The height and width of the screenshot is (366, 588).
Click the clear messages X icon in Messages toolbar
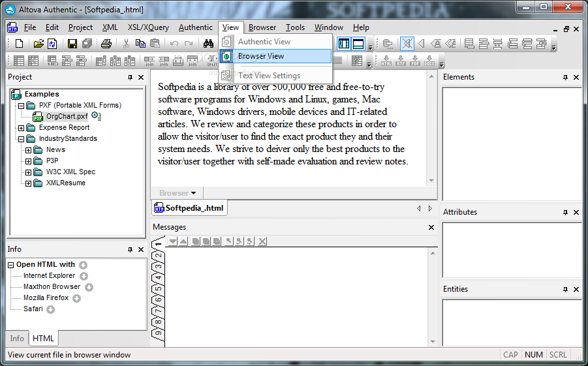tap(262, 241)
